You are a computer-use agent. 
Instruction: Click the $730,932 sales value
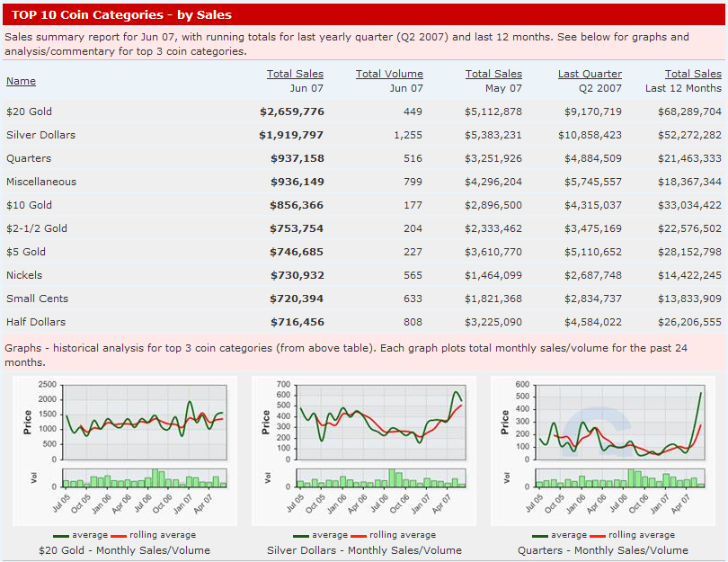coord(297,275)
